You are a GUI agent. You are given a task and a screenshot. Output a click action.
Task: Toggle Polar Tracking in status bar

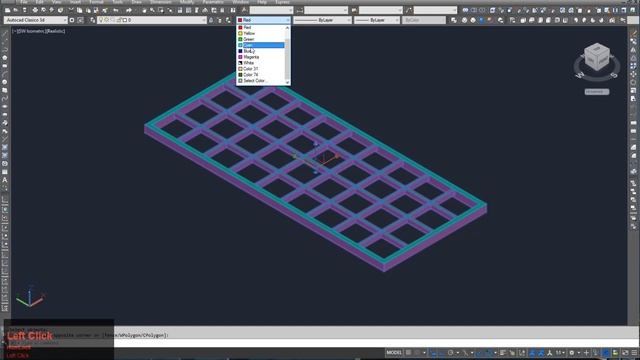click(x=450, y=353)
